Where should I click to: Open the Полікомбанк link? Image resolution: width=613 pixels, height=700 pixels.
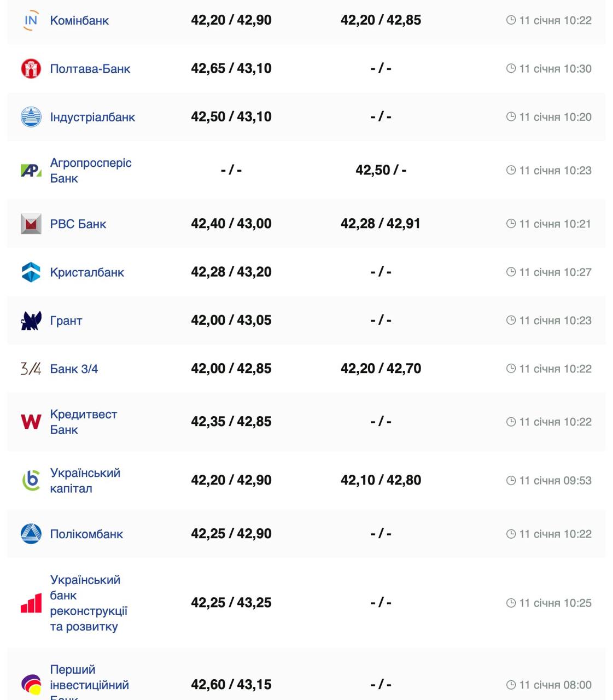pos(86,534)
